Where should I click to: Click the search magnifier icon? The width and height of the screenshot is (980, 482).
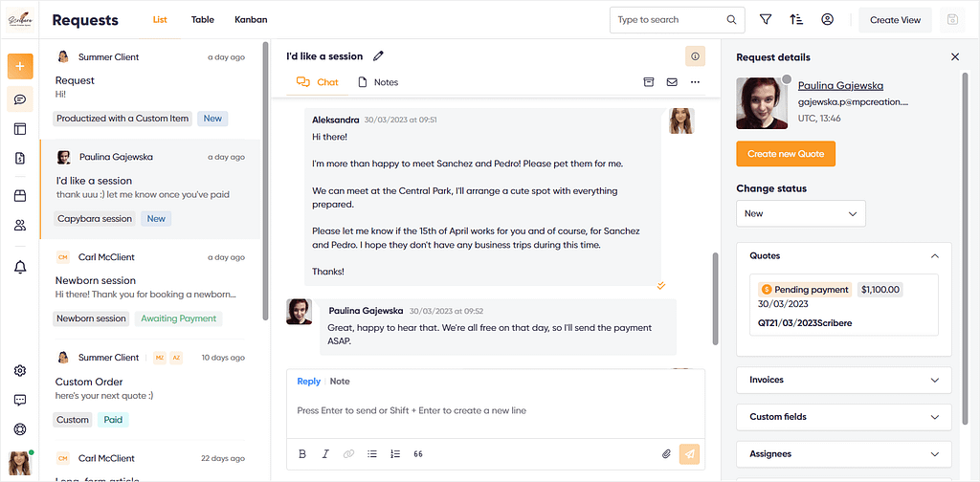pyautogui.click(x=731, y=20)
